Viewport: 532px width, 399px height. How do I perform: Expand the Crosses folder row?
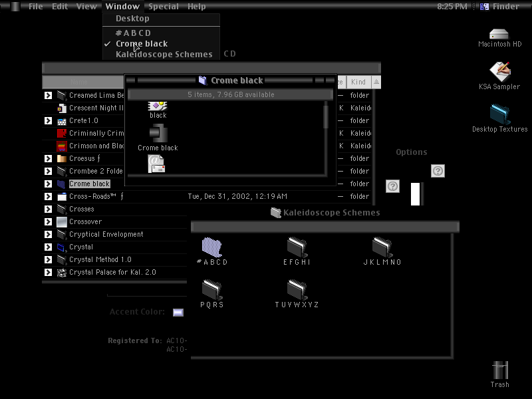(x=48, y=209)
